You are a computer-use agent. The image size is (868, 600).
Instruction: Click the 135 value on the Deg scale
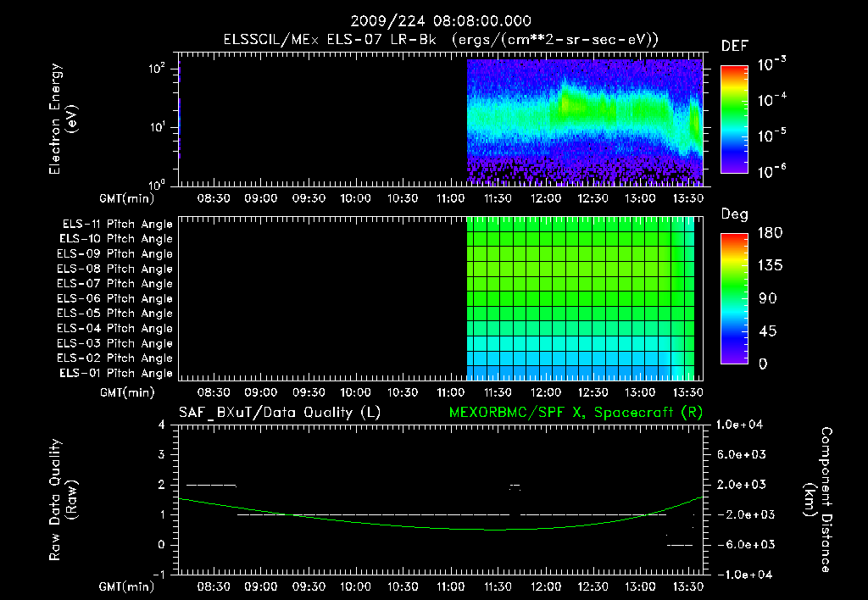pyautogui.click(x=770, y=266)
